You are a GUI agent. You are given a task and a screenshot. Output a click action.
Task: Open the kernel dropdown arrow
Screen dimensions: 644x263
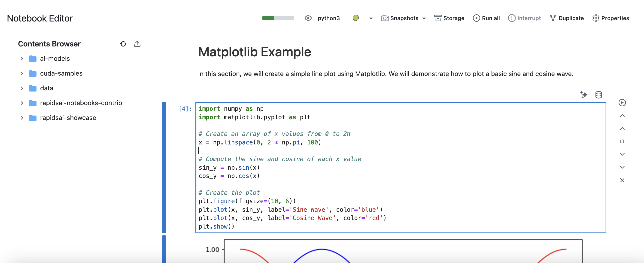click(371, 18)
